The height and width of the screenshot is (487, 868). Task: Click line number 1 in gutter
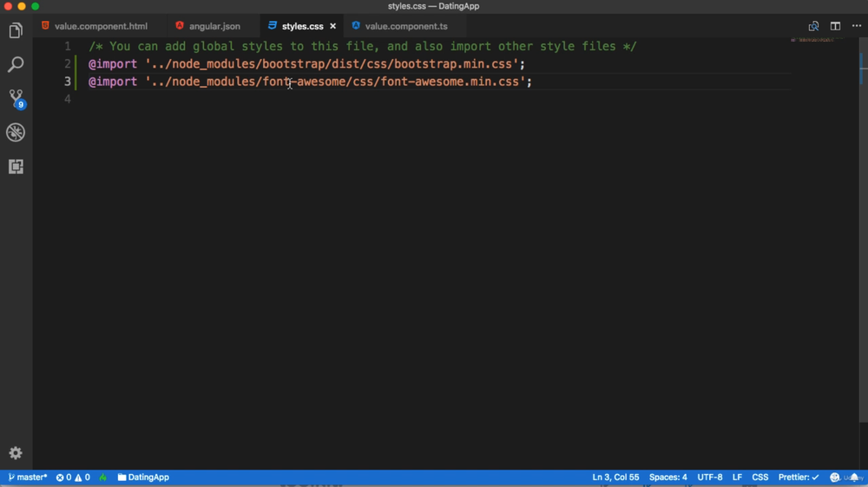(x=68, y=47)
